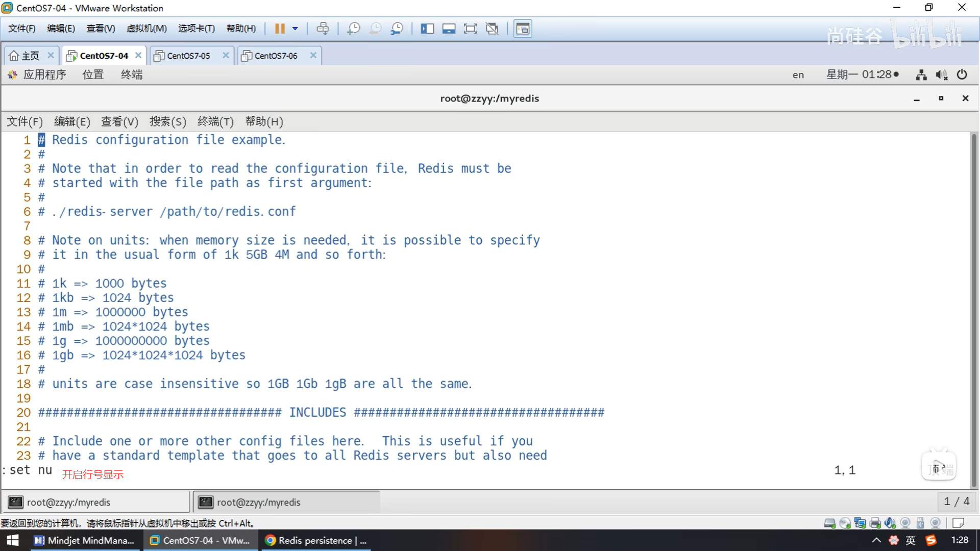Toggle the library sidebar panel
The image size is (980, 551).
click(427, 29)
